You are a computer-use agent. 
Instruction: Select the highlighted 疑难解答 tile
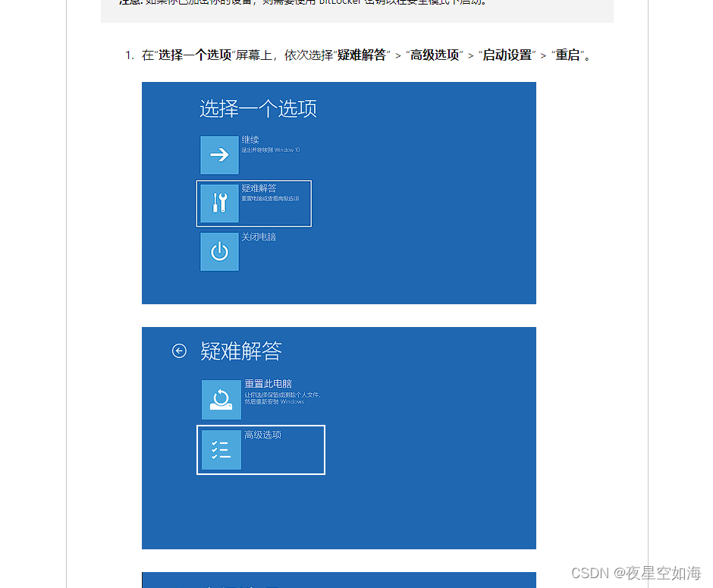pos(254,203)
